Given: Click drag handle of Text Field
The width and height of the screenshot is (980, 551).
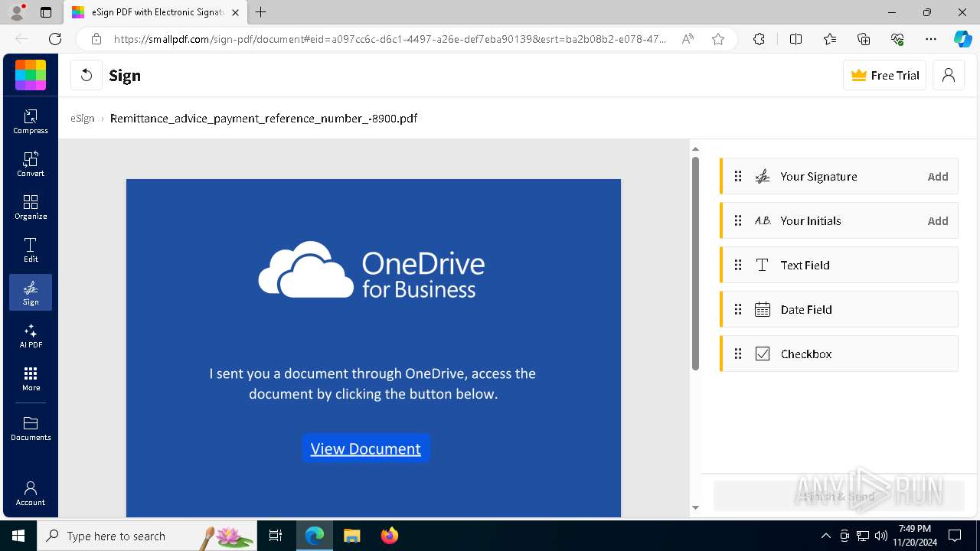Looking at the screenshot, I should (738, 266).
